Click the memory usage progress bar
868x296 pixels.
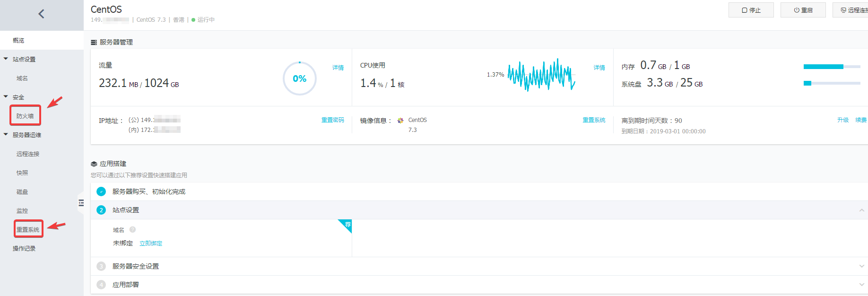[832, 67]
